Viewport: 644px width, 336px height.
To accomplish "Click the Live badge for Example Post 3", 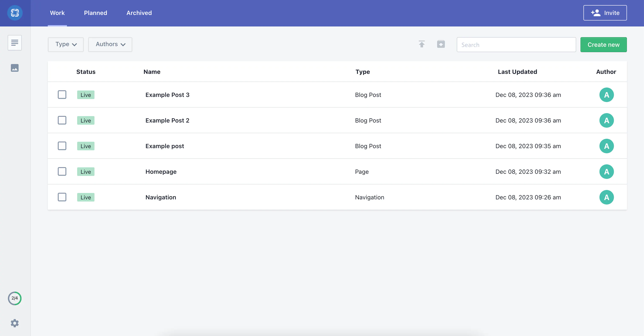I will 86,95.
